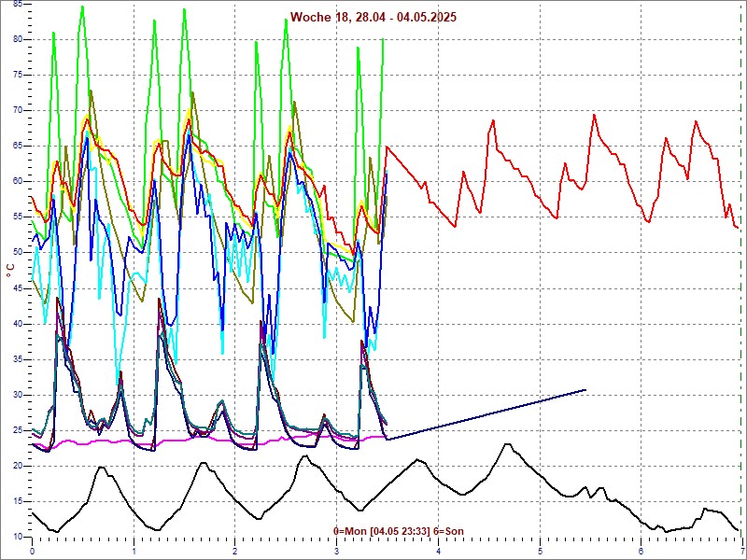The height and width of the screenshot is (560, 747).
Task: Click the 85 label on the y-axis
Action: [18, 4]
